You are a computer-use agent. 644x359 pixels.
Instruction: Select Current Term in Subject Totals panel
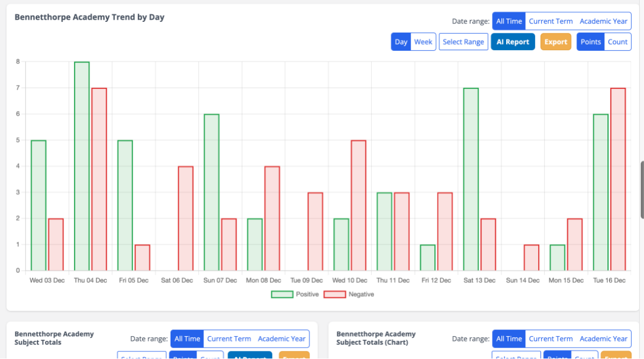pyautogui.click(x=229, y=339)
